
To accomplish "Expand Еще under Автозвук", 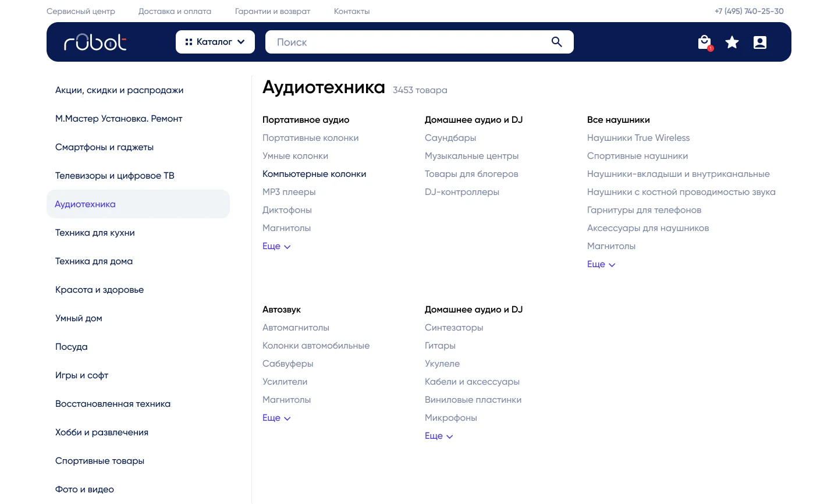I will (x=276, y=418).
